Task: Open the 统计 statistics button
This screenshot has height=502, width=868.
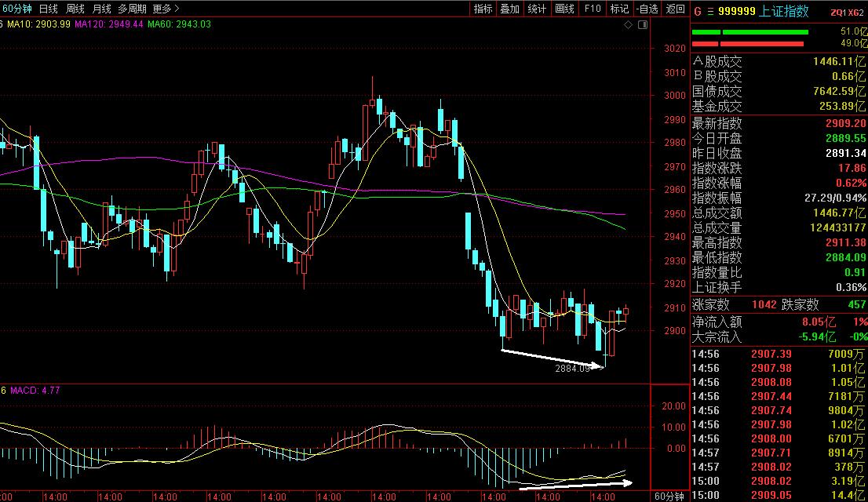Action: click(537, 9)
